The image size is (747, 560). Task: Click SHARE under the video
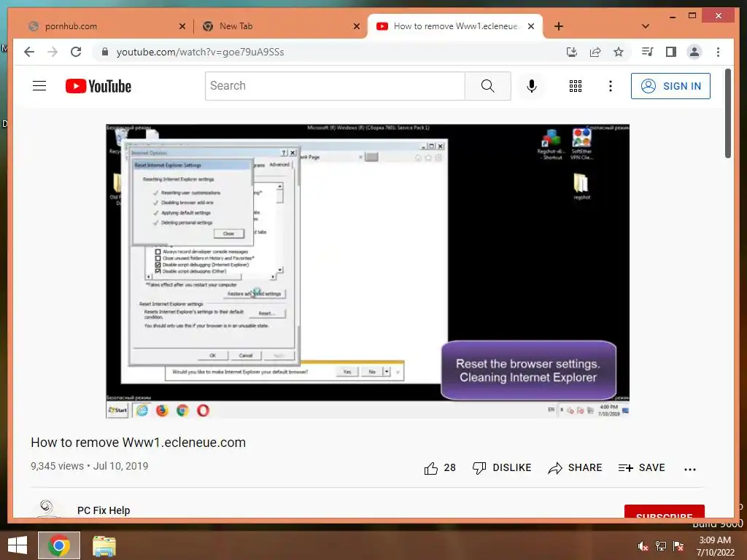click(575, 468)
